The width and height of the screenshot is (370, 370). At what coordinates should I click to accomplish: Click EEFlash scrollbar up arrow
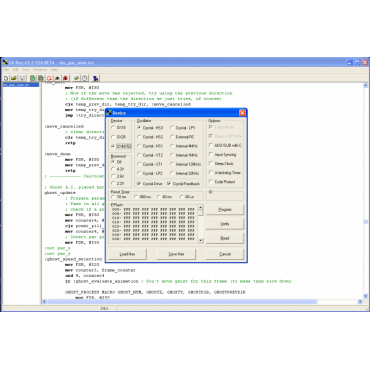point(200,207)
